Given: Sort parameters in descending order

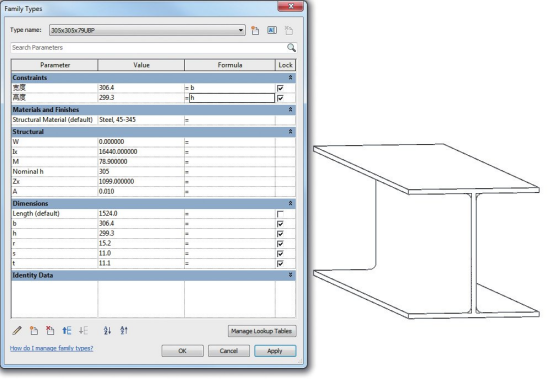Looking at the screenshot, I should (124, 331).
